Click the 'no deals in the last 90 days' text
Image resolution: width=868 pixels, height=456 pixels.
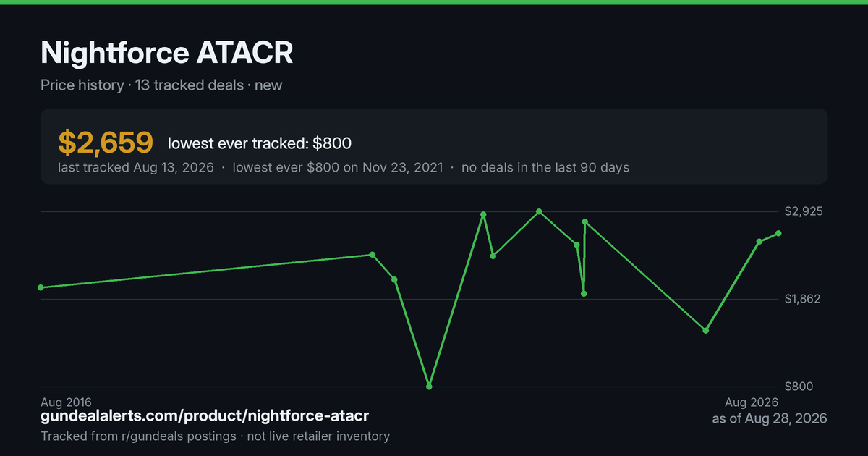click(545, 167)
